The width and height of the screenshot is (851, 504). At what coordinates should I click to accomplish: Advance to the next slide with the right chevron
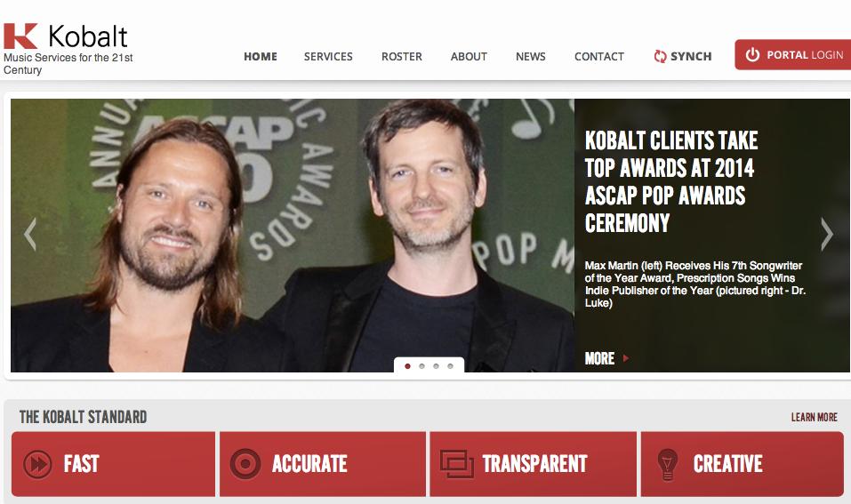[826, 235]
